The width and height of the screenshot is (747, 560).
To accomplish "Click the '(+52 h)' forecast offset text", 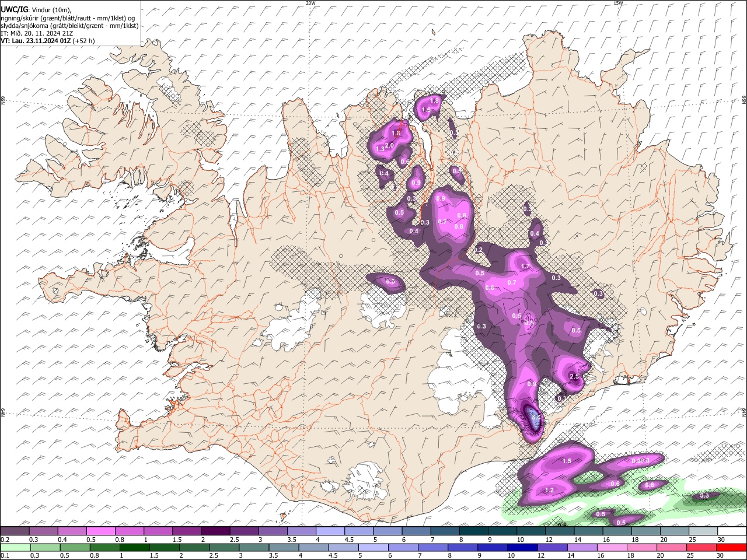I will (84, 41).
